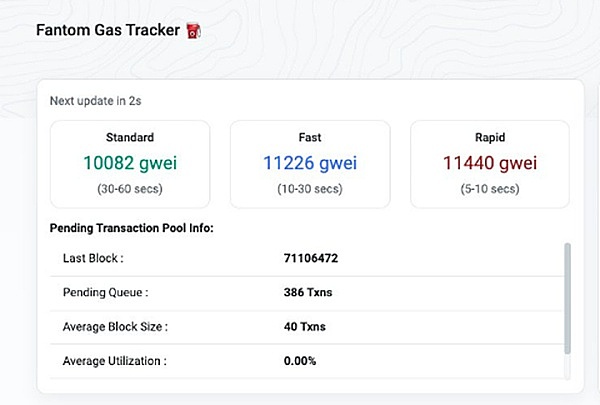
Task: Click the 40 Txns average block size value
Action: (x=303, y=326)
